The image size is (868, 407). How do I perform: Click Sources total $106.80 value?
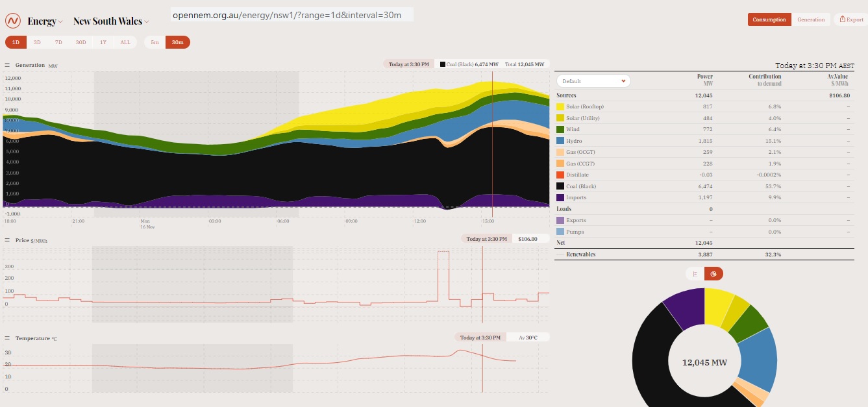click(839, 95)
